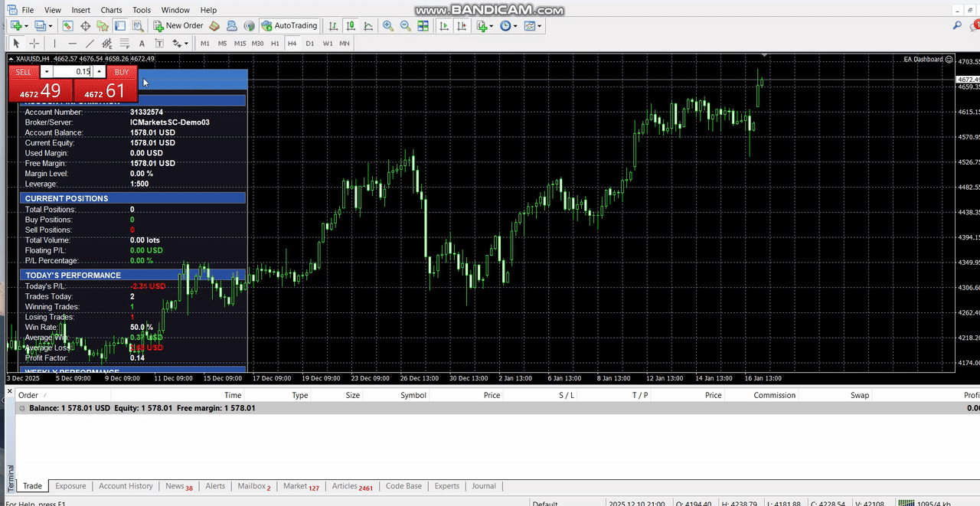The height and width of the screenshot is (506, 980).
Task: Open the Charts menu
Action: point(111,10)
